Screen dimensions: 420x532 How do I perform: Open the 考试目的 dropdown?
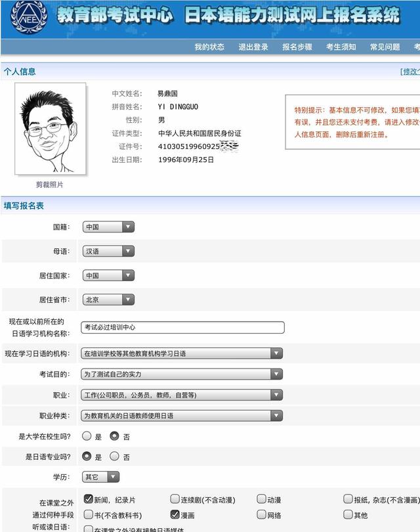click(x=182, y=374)
